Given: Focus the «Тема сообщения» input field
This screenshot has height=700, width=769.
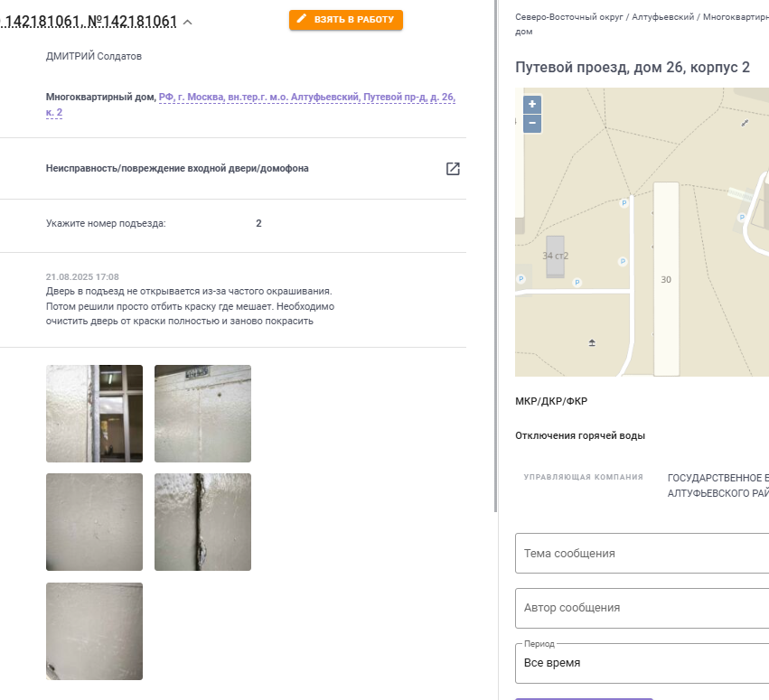Looking at the screenshot, I should 642,554.
